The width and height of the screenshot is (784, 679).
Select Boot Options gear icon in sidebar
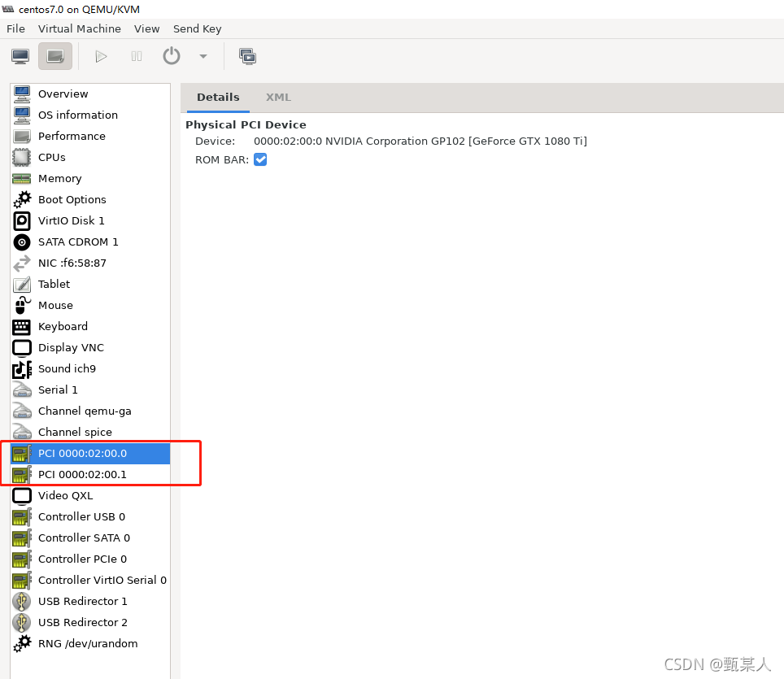tap(22, 199)
